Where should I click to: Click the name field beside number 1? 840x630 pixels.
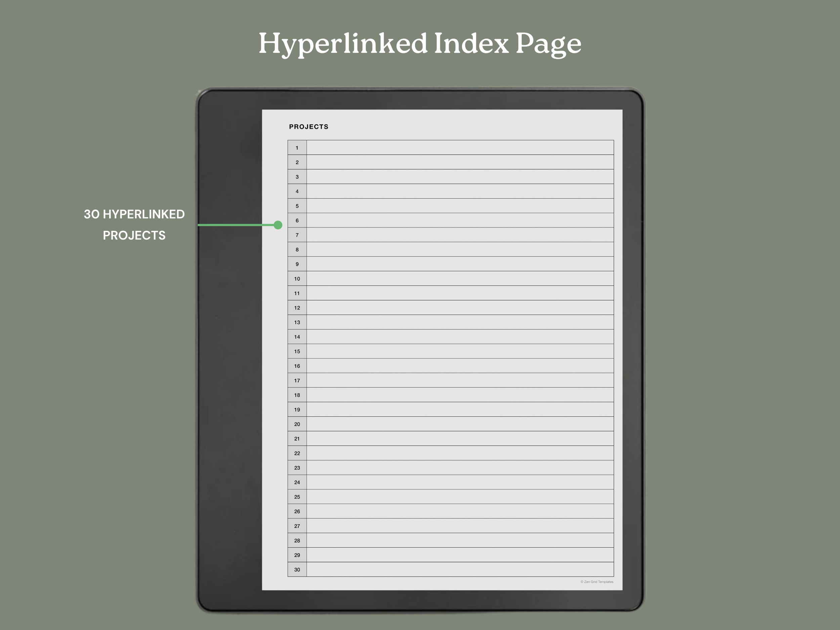point(460,148)
